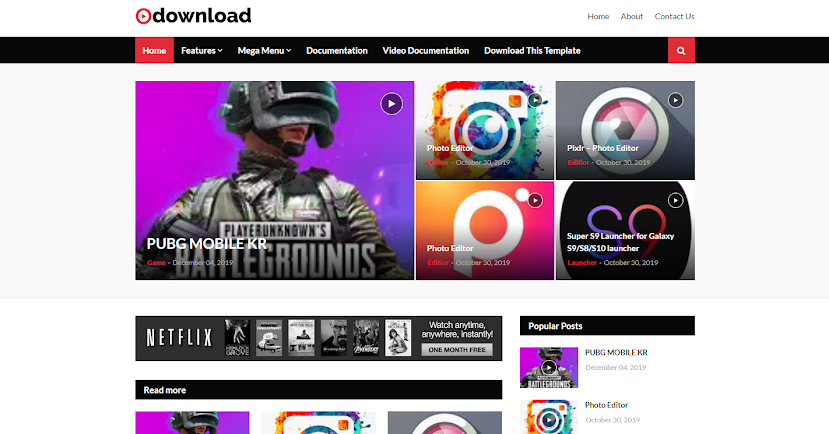Viewport: 829px width, 434px height.
Task: Open the About link in top header
Action: [x=632, y=16]
